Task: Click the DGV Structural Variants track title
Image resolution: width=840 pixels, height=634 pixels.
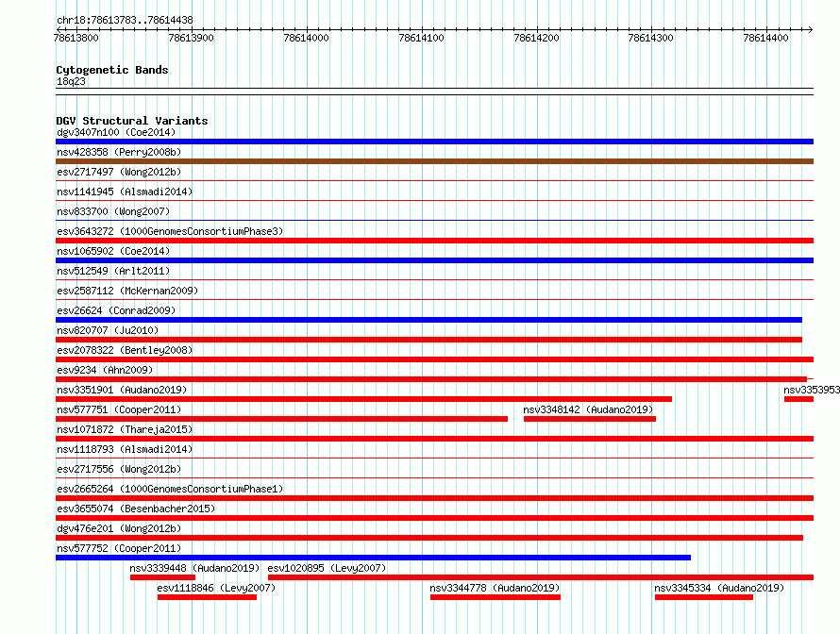Action: click(132, 121)
